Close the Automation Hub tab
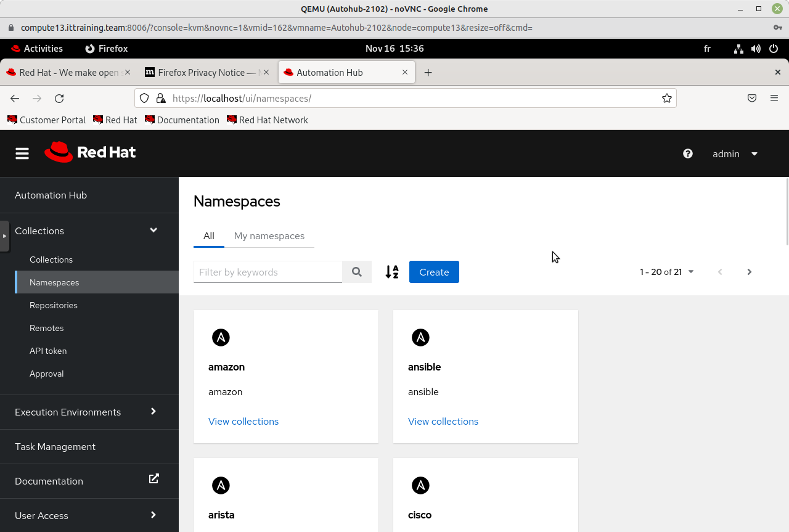The height and width of the screenshot is (532, 789). coord(405,72)
